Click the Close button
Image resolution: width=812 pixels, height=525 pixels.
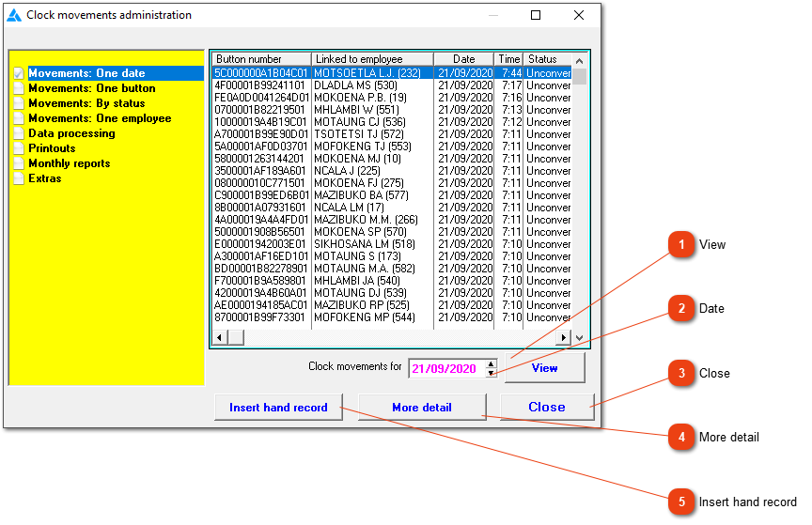point(547,407)
